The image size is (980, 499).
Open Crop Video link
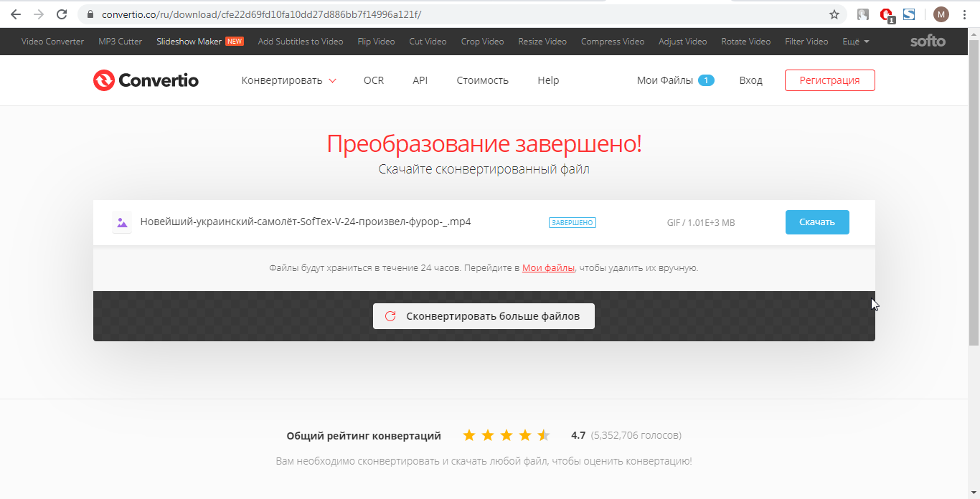(x=483, y=42)
